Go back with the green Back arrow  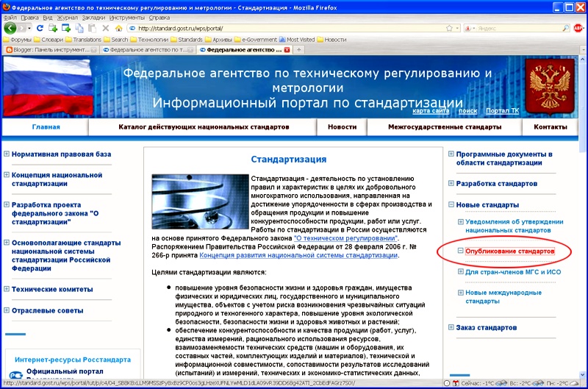(10, 28)
